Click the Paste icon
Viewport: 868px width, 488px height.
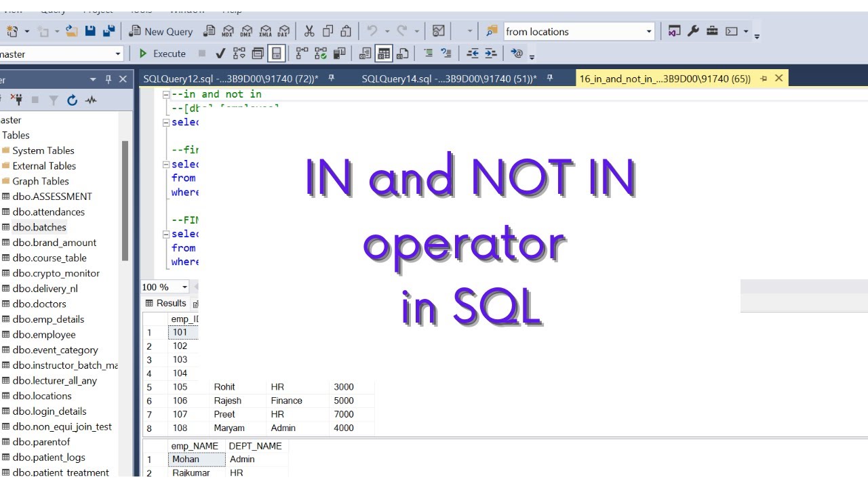tap(346, 31)
